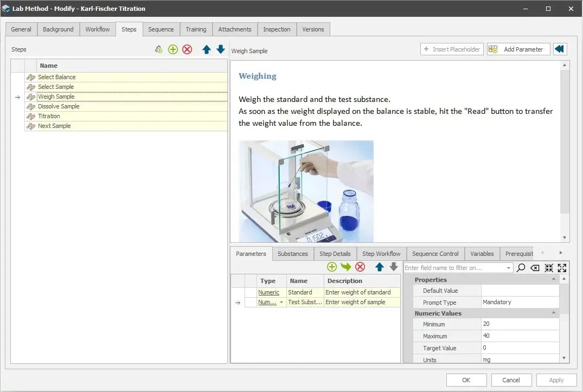The width and height of the screenshot is (583, 392).
Task: Move the parameter down with gray arrow
Action: pyautogui.click(x=393, y=267)
